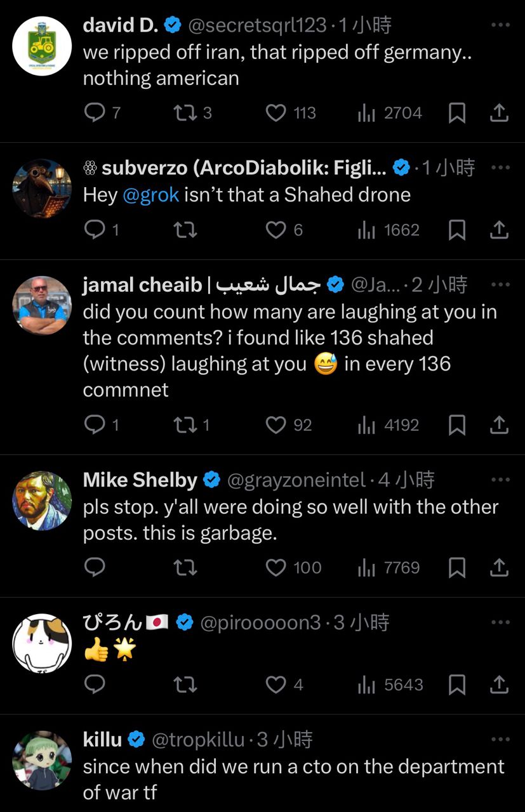Open more options on Mike Shelby's tweet
Viewport: 525px width, 812px height.
click(x=500, y=480)
